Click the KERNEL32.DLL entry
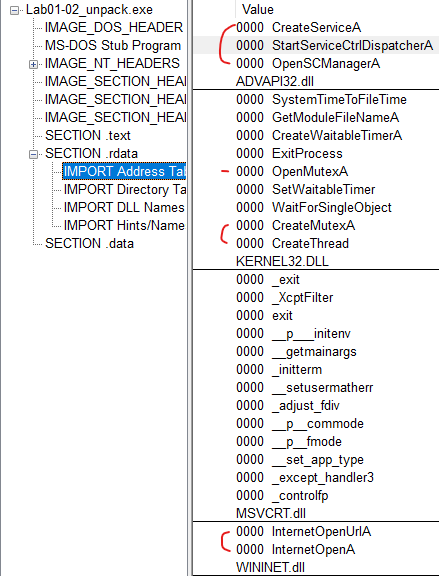This screenshot has width=439, height=576. (x=282, y=262)
